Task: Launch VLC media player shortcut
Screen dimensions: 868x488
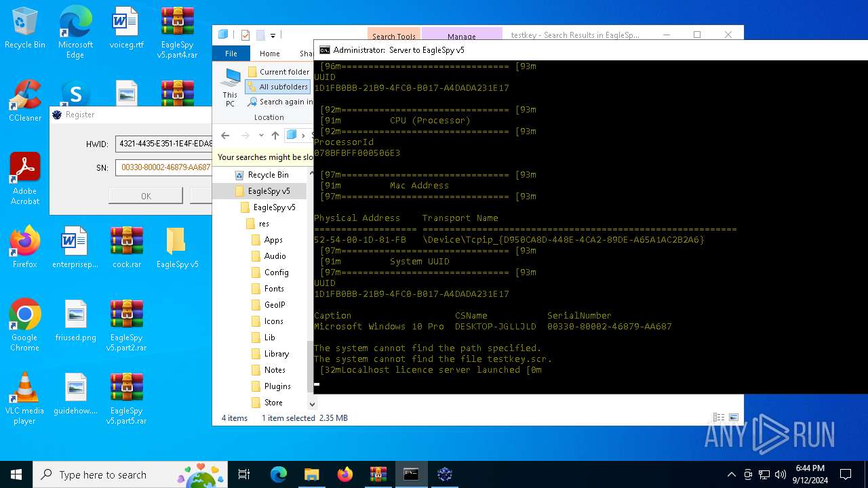Action: pos(25,399)
